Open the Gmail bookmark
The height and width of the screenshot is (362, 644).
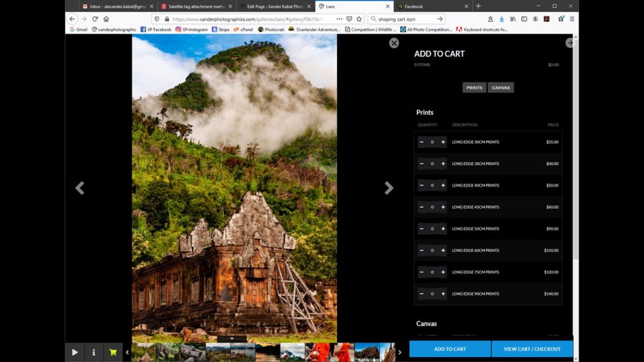(x=79, y=30)
